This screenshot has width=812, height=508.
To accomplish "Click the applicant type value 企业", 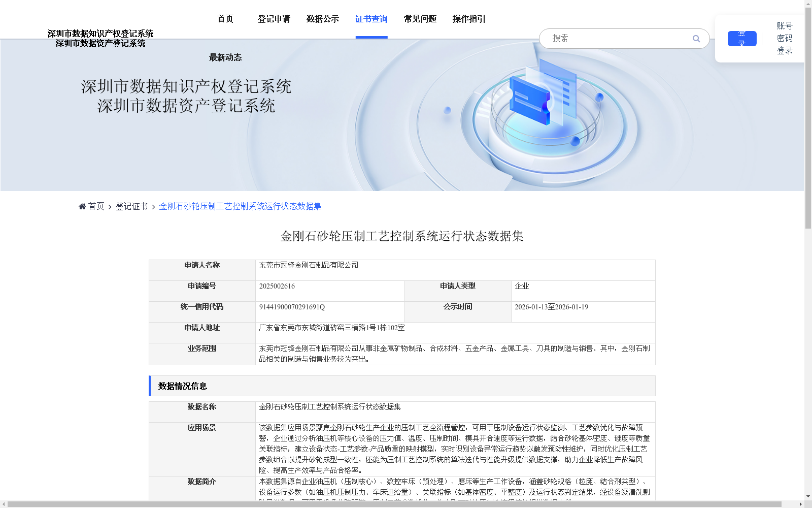I will coord(522,286).
